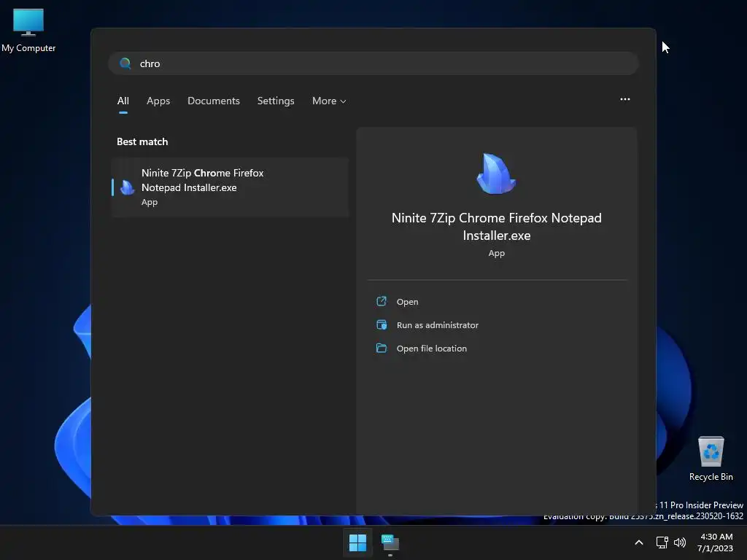Screen dimensions: 747x560
Task: Select the All tab
Action: tap(123, 101)
